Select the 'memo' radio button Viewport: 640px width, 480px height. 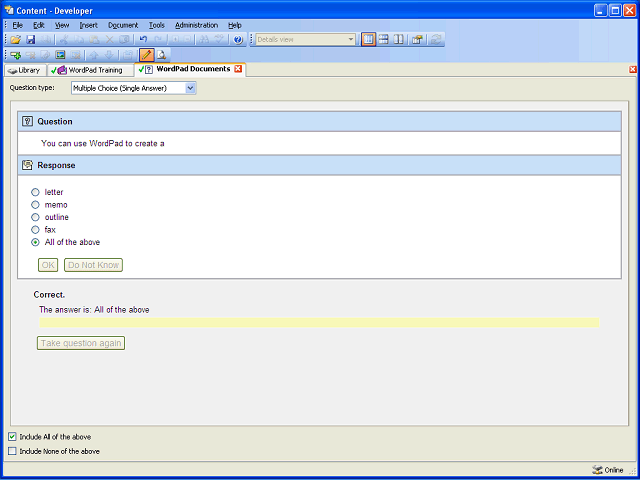[x=36, y=204]
